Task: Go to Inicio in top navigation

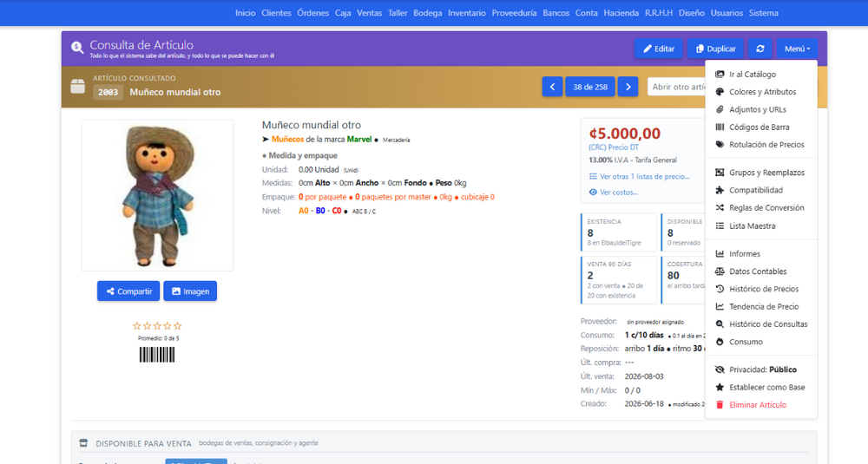Action: point(246,13)
